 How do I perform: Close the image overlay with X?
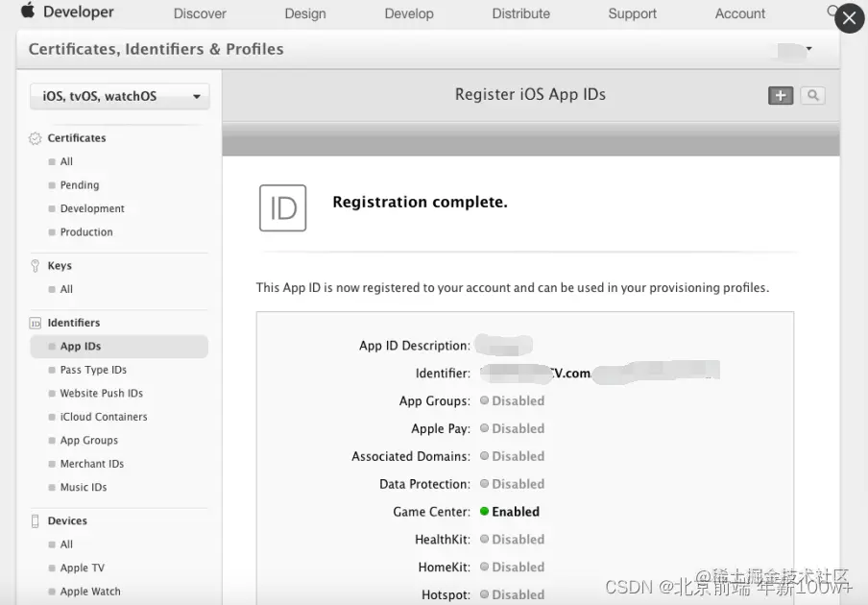(849, 18)
